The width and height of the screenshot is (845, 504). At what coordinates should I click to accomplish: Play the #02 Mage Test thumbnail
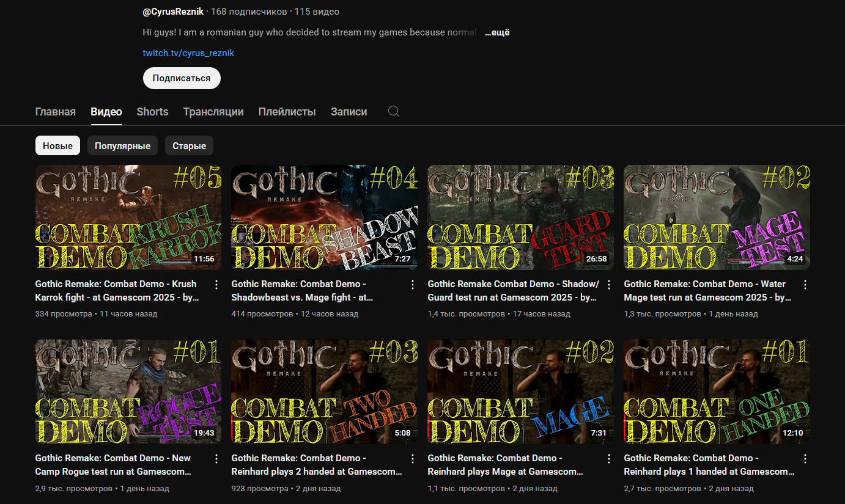click(x=717, y=217)
